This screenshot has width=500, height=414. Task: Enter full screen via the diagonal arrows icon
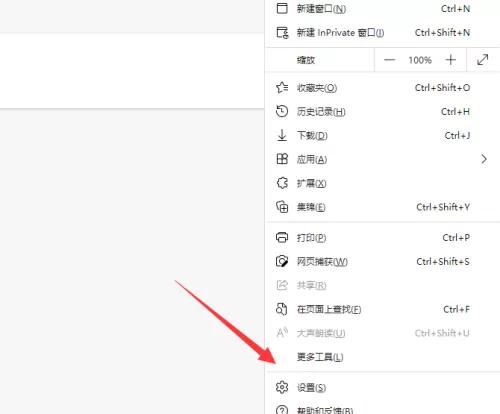483,60
